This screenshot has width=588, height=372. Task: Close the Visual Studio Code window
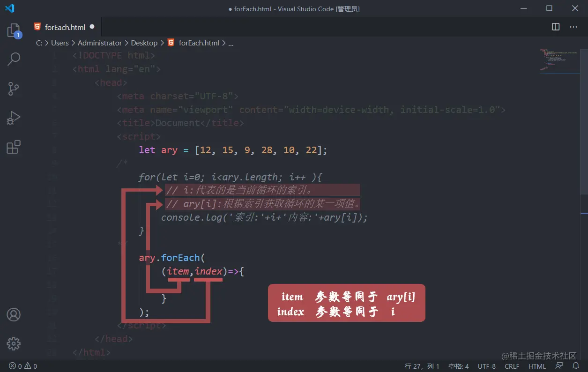575,8
